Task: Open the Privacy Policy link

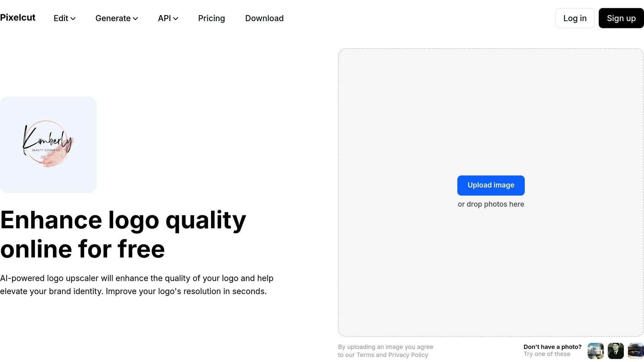Action: pyautogui.click(x=408, y=355)
